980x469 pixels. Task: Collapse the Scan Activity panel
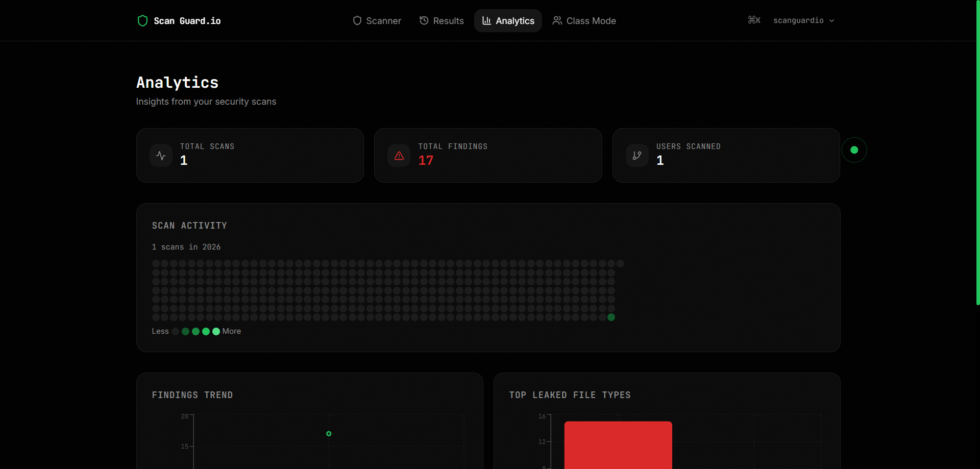point(189,225)
